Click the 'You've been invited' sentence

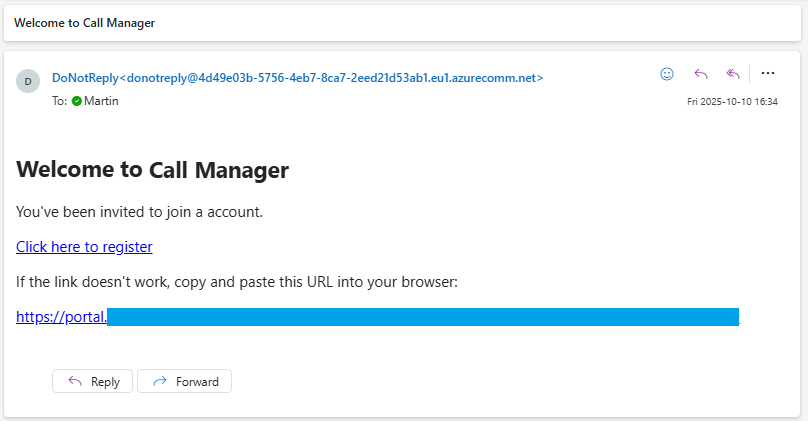tap(139, 212)
